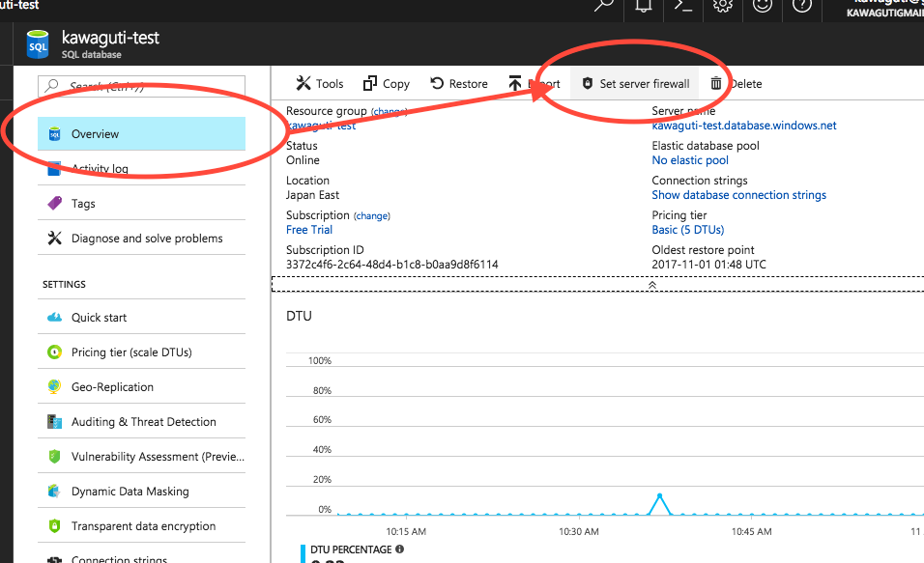
Task: Click the Export upload arrow icon
Action: [515, 84]
